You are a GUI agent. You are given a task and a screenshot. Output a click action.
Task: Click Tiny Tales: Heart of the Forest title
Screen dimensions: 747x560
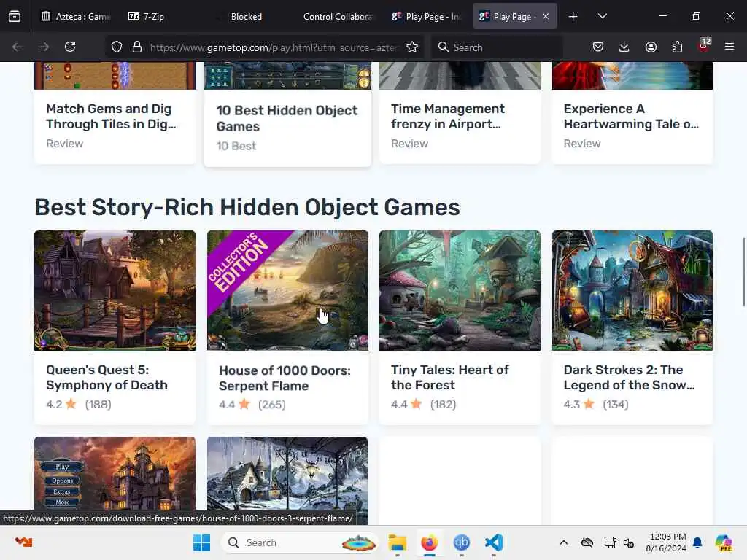click(x=449, y=377)
